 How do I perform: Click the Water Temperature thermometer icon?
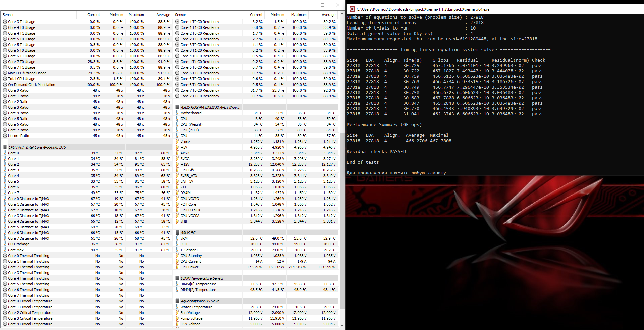point(177,307)
